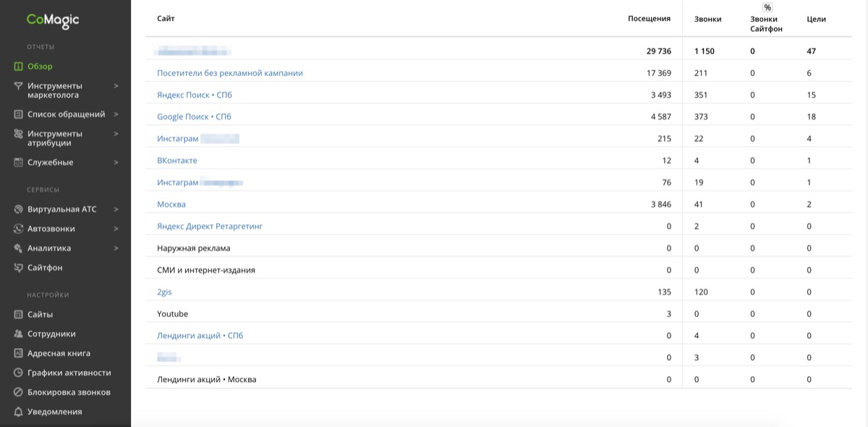Image resolution: width=868 pixels, height=427 pixels.
Task: Click total calls value 1 150
Action: click(705, 51)
